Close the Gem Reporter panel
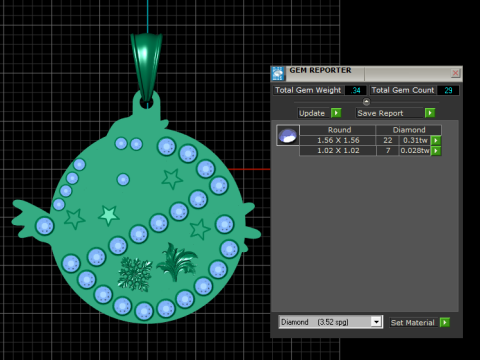 click(x=455, y=73)
